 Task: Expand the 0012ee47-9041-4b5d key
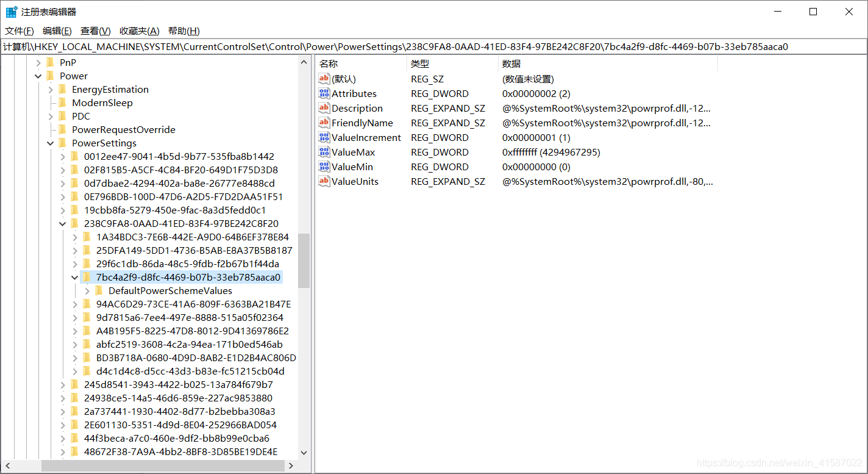(x=63, y=157)
